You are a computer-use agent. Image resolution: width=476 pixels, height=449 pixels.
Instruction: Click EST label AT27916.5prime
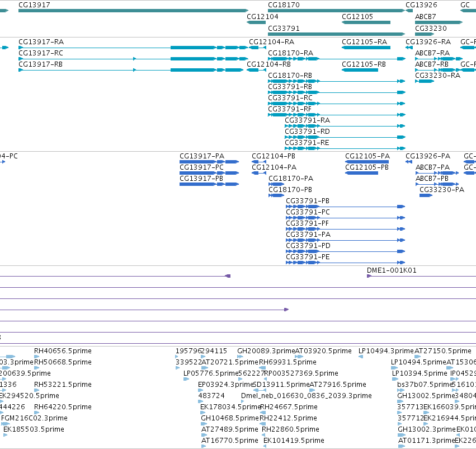pos(338,385)
